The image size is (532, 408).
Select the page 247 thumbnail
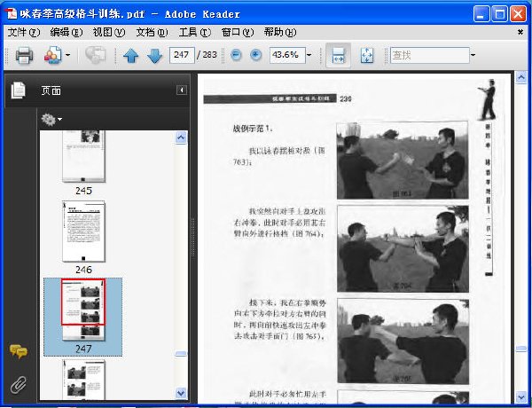(x=83, y=310)
